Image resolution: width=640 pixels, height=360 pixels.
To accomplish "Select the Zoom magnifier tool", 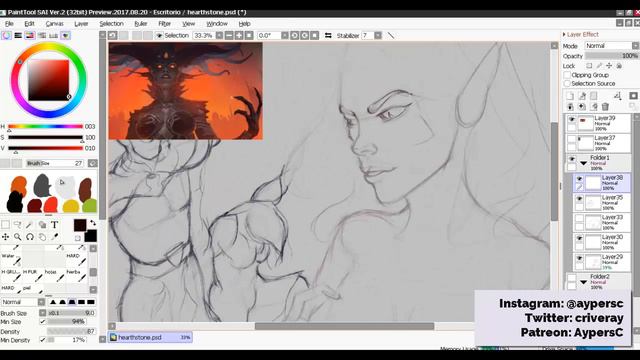I will [x=18, y=237].
